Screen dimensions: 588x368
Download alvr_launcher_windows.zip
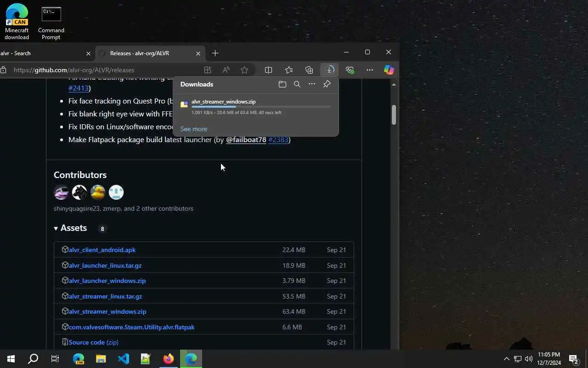pos(107,281)
